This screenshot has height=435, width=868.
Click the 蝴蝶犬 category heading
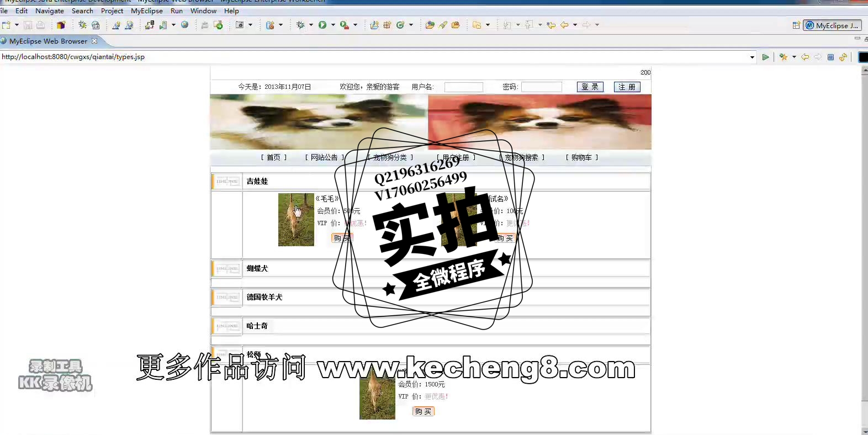(257, 268)
